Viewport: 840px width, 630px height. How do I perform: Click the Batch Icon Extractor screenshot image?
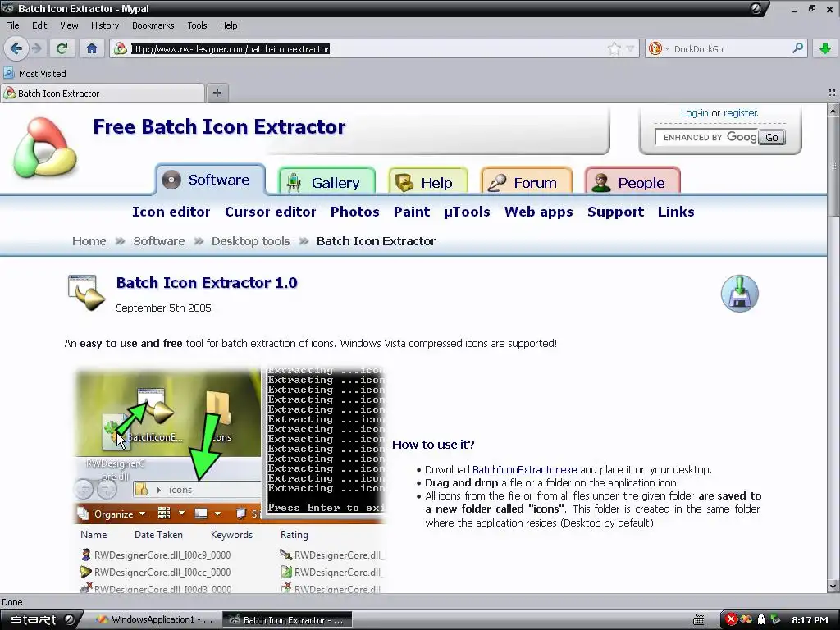coord(230,481)
